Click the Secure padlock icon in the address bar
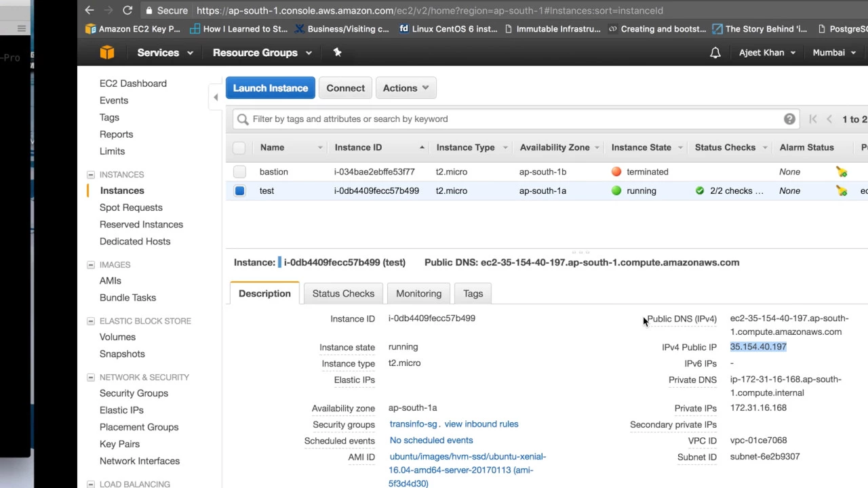868x488 pixels. click(149, 10)
